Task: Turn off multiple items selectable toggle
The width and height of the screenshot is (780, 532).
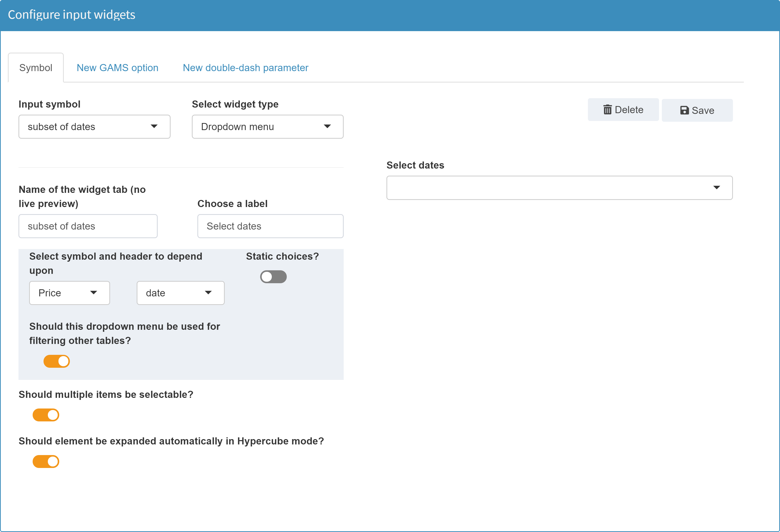Action: pos(46,415)
